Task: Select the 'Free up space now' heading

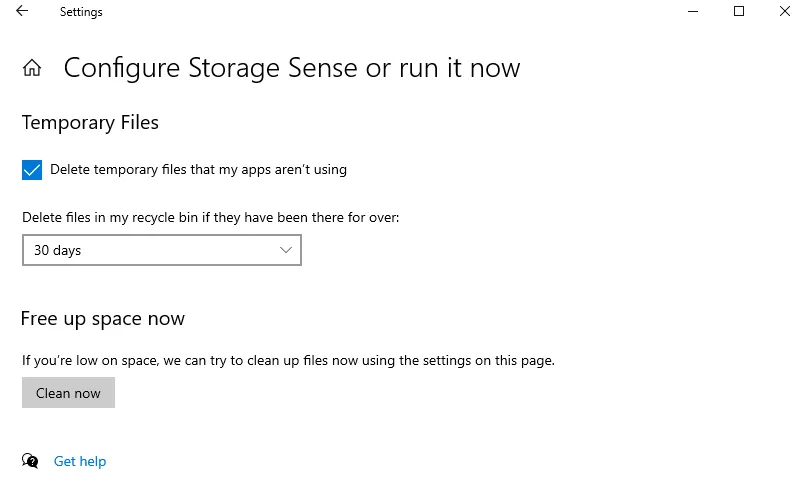Action: (x=102, y=319)
